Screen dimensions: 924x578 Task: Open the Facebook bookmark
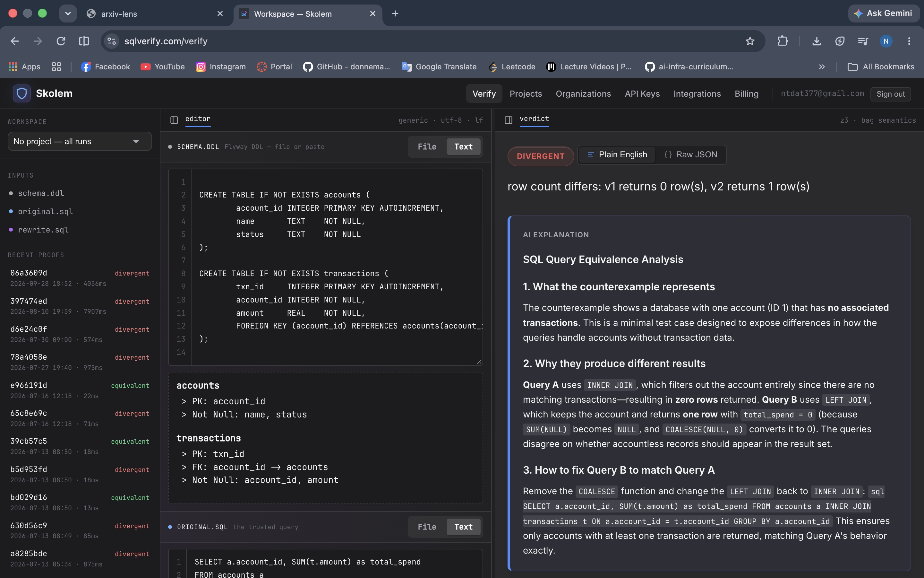tap(105, 66)
